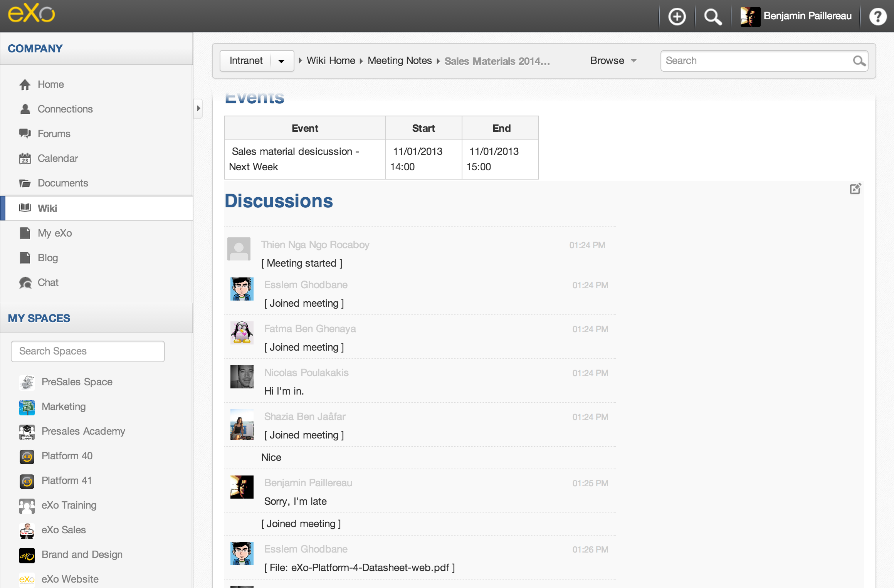Click the Home house icon
Viewport: 894px width, 588px height.
coord(25,84)
